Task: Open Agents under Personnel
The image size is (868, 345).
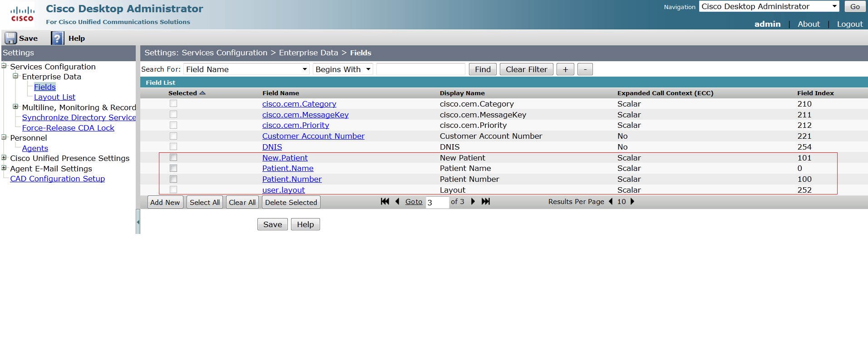Action: pyautogui.click(x=35, y=148)
